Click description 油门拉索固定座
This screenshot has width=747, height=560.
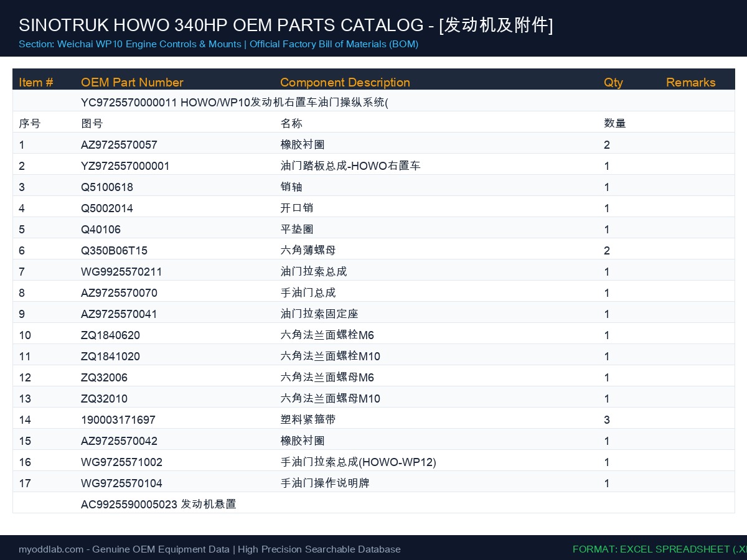click(319, 314)
